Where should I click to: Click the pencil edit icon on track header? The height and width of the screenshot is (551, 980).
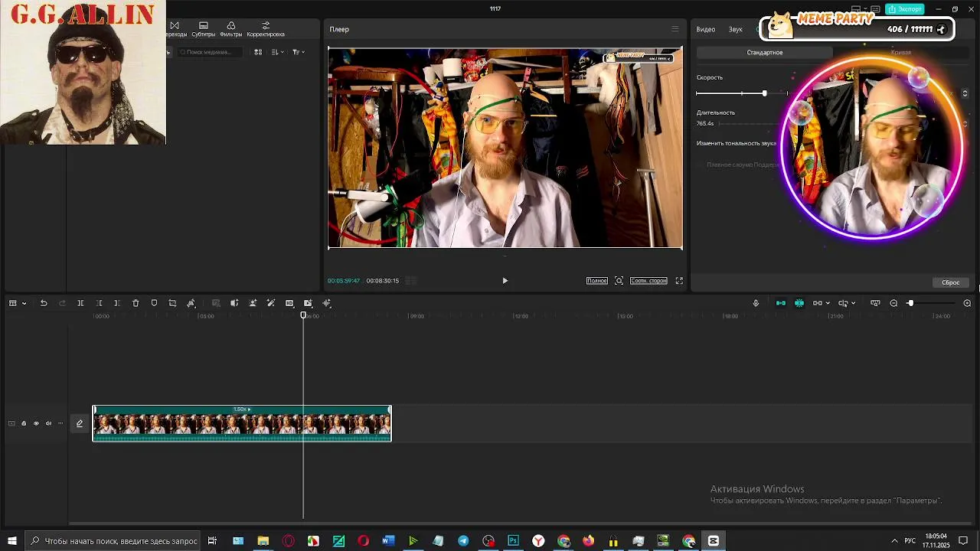tap(80, 423)
